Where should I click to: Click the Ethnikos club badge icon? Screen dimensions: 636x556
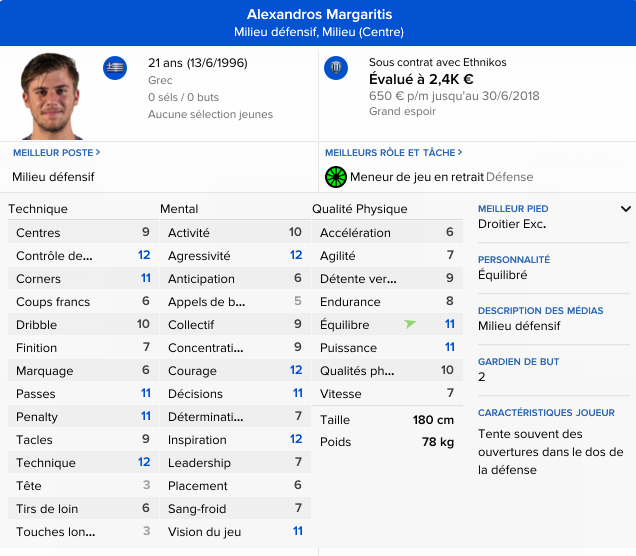tap(336, 68)
